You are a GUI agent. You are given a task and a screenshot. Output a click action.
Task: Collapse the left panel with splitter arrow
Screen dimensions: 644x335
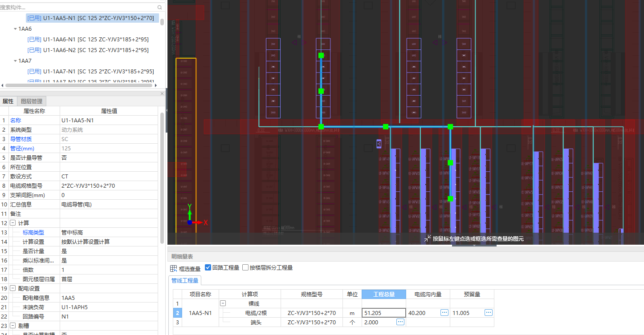tap(166, 110)
